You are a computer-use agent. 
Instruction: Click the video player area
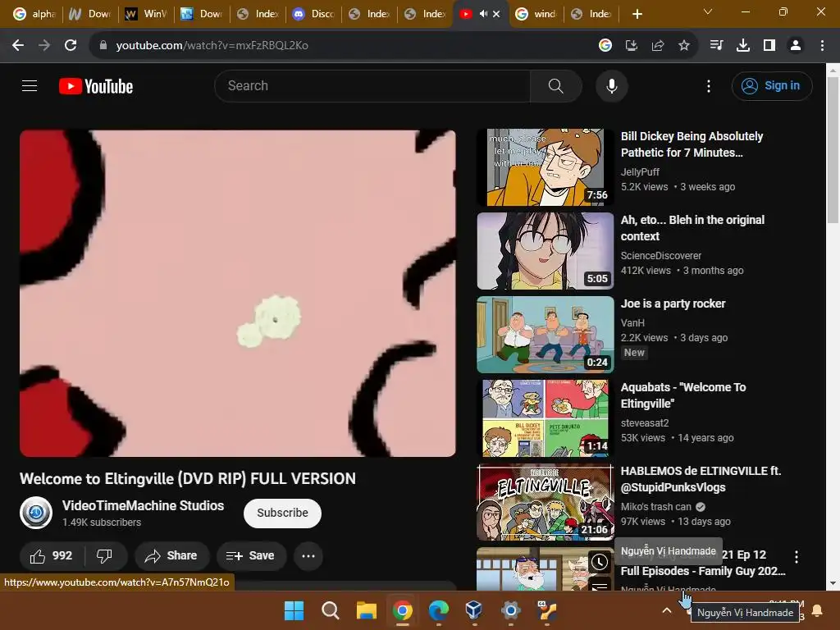238,293
